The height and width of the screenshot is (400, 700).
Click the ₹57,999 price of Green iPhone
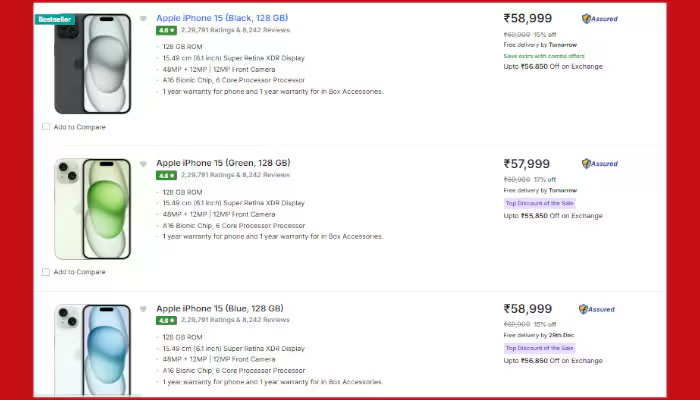coord(526,164)
